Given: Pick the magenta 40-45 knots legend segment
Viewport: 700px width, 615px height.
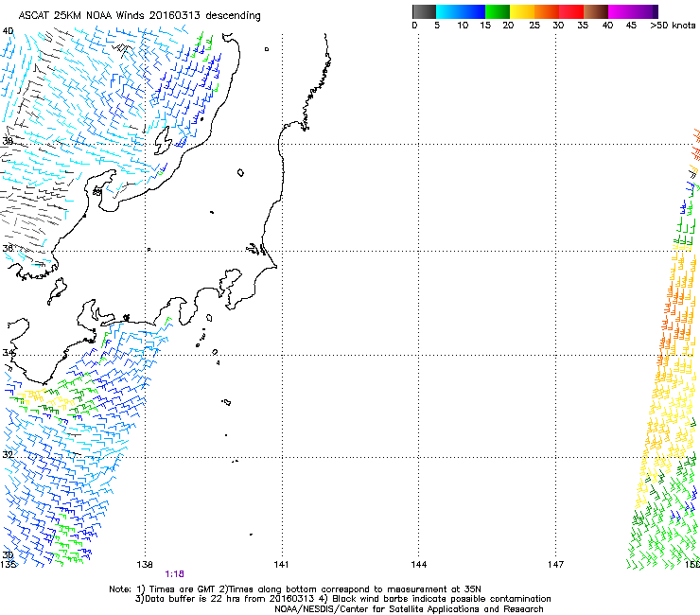Looking at the screenshot, I should click(x=621, y=11).
